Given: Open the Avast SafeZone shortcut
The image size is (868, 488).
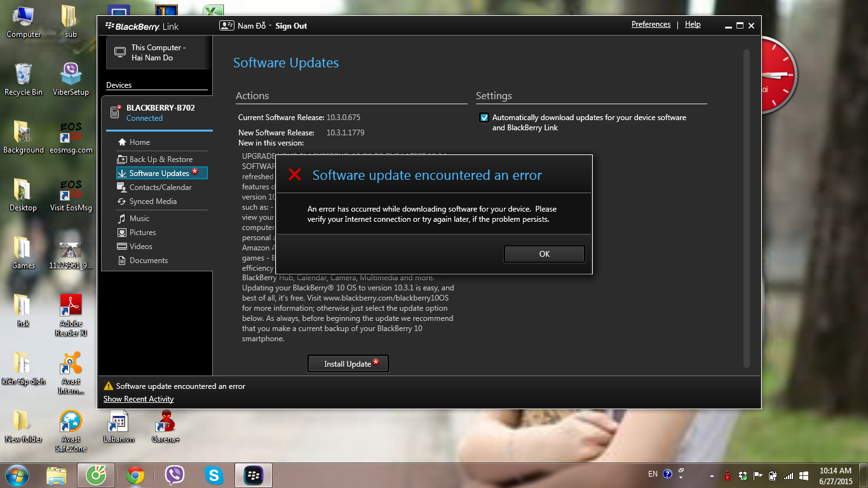Looking at the screenshot, I should click(x=71, y=431).
